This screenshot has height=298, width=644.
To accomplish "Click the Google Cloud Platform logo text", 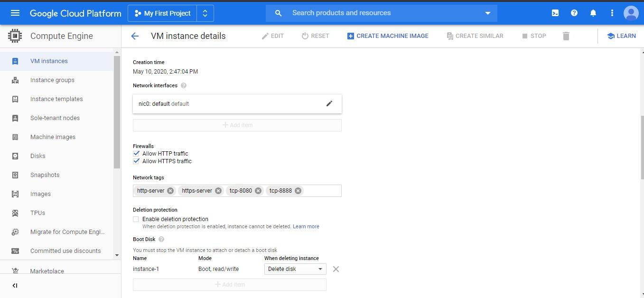I will [x=75, y=13].
